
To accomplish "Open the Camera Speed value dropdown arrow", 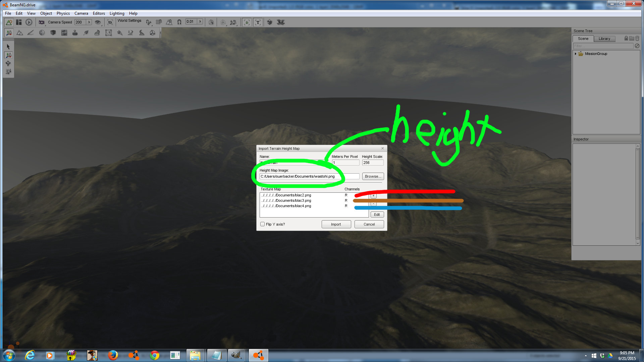I will pos(89,22).
